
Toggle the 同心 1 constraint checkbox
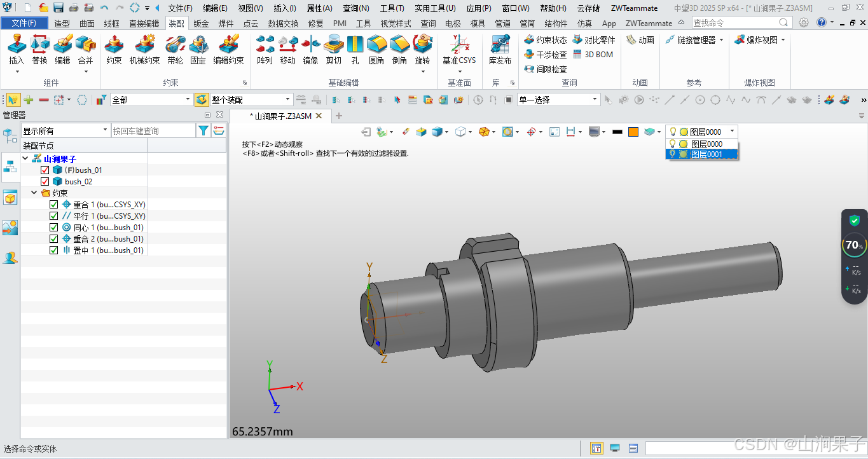tap(53, 228)
